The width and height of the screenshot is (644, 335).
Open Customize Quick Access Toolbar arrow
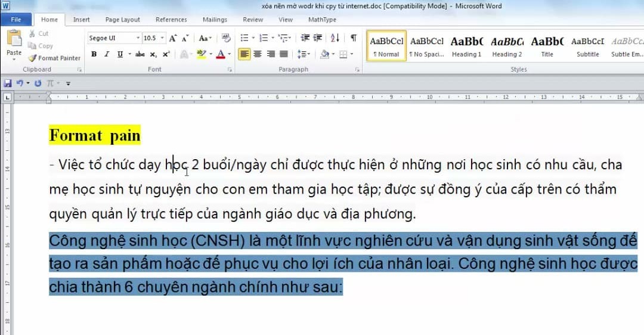68,83
